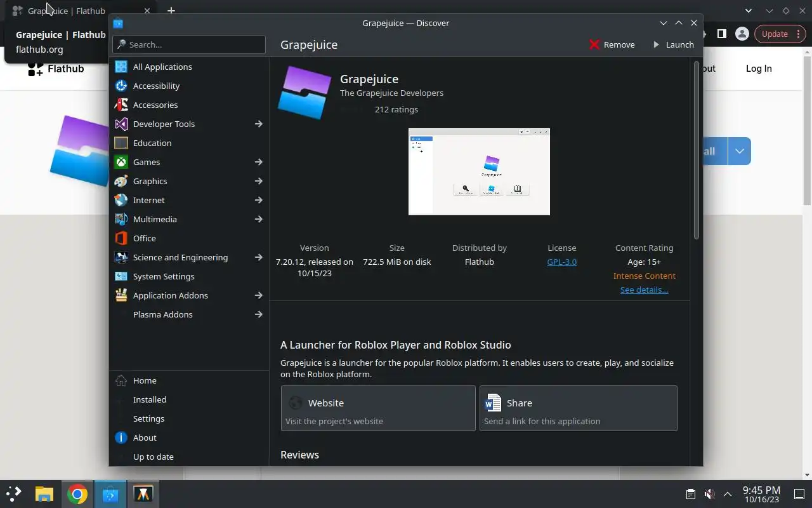Open the Office category
Screen dimensions: 812x508
tap(189, 238)
